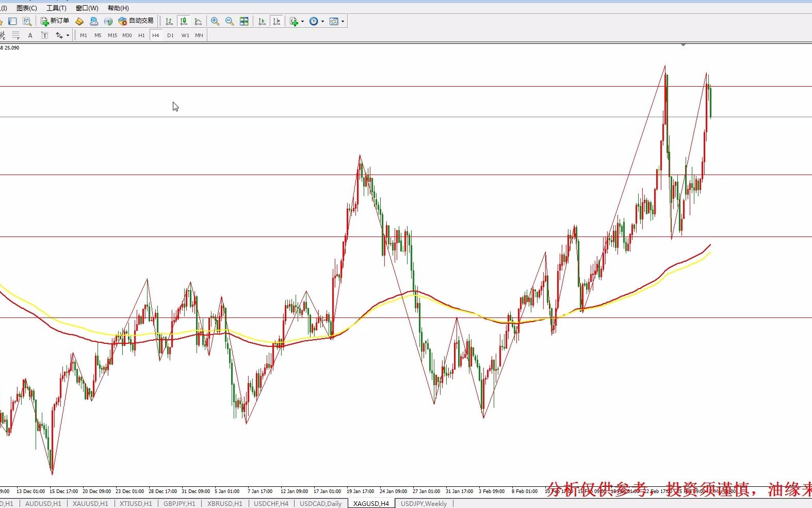Click the New Order document icon
Screen dimensions: 812x508
(x=44, y=21)
